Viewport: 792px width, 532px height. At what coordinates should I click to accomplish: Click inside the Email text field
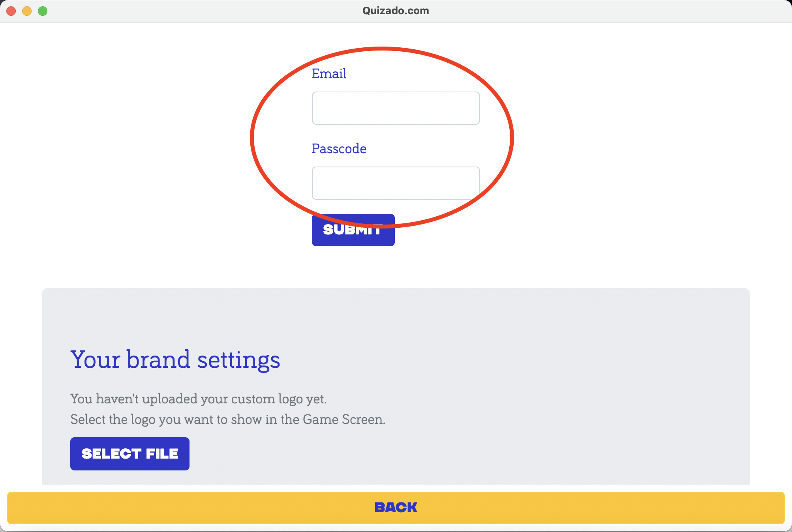pyautogui.click(x=396, y=108)
